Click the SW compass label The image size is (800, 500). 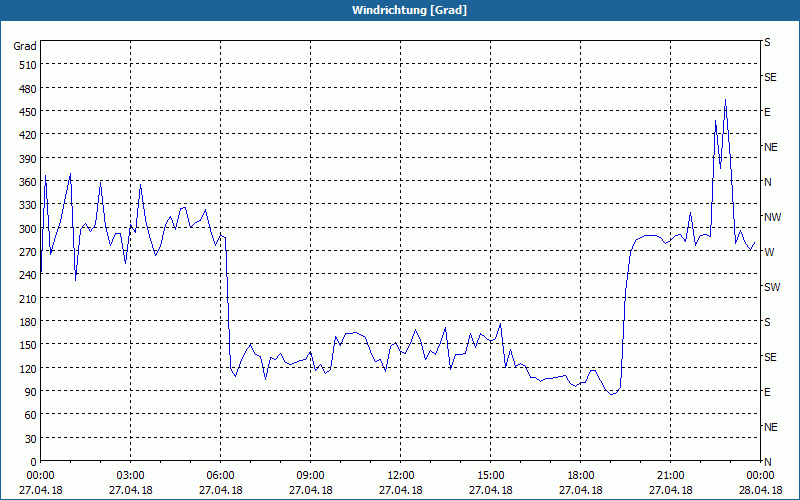tap(772, 287)
